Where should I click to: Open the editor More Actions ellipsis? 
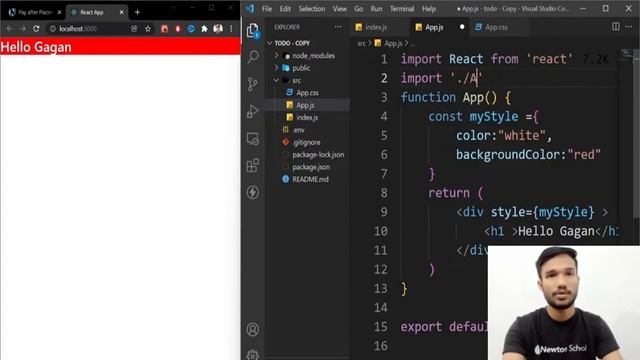coord(629,27)
